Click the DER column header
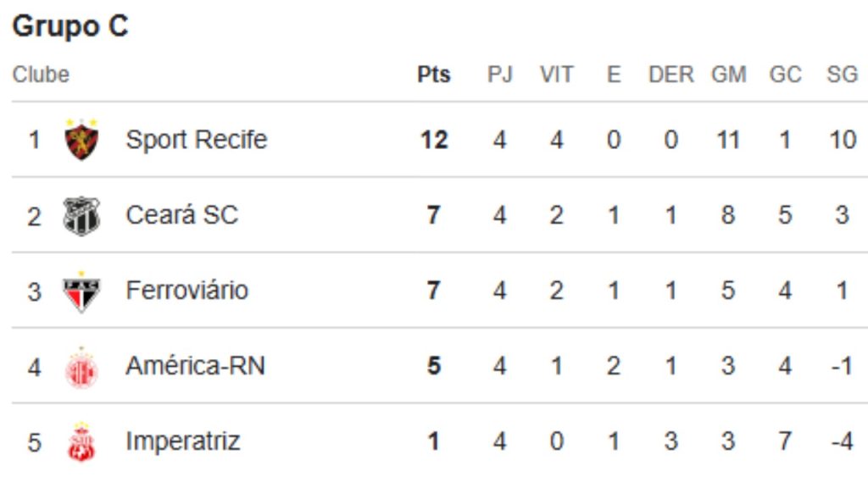This screenshot has width=868, height=488. 670,75
